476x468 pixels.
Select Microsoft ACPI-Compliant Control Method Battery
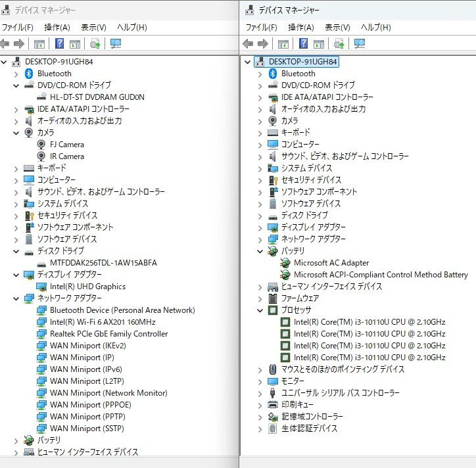(x=381, y=275)
